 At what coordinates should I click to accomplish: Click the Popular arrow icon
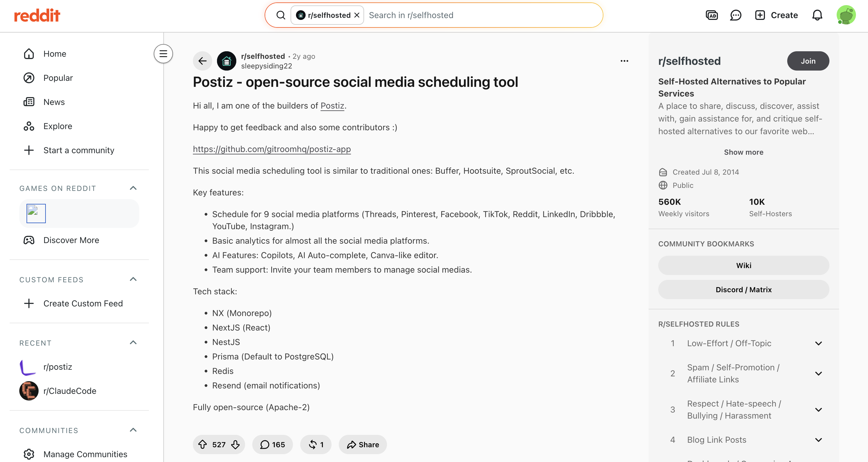29,78
